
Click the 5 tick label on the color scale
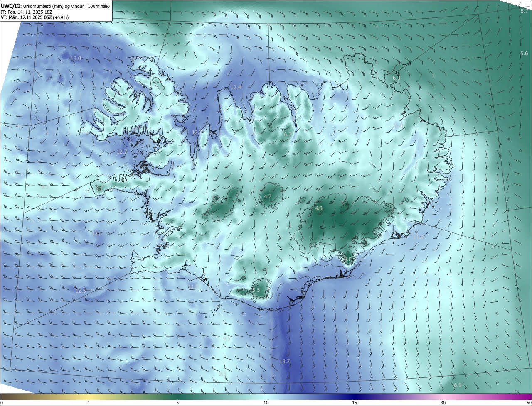(177, 403)
